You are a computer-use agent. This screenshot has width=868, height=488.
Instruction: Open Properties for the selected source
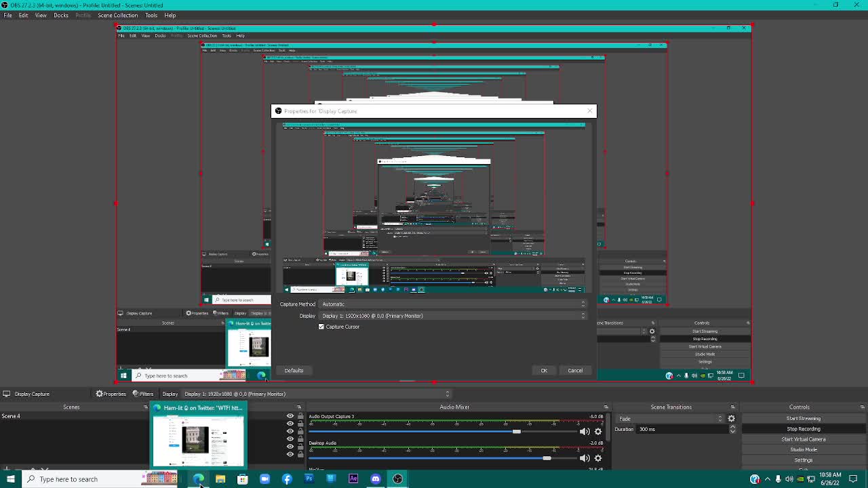click(x=111, y=394)
